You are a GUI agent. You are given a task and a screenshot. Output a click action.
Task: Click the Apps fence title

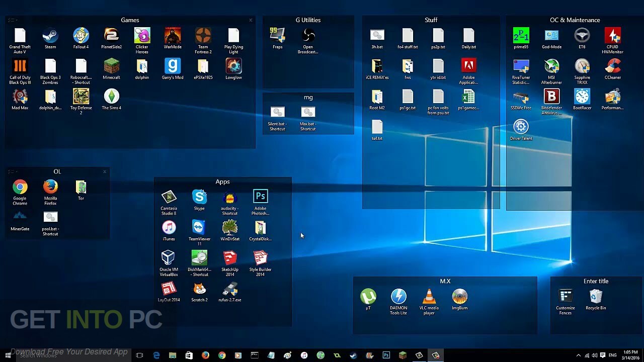point(222,182)
